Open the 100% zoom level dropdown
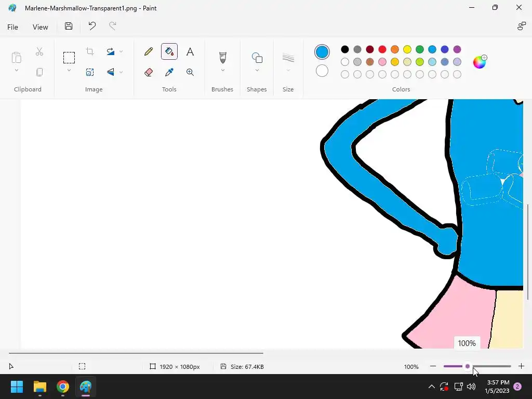532x399 pixels. pyautogui.click(x=411, y=366)
